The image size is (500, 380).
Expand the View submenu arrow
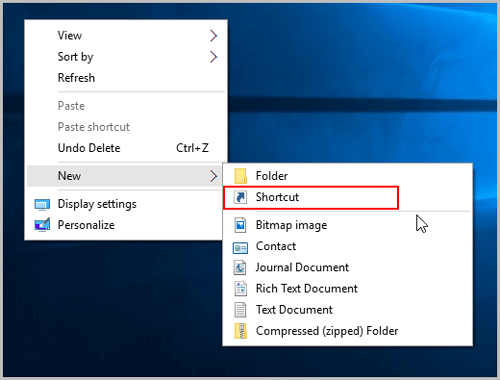213,36
